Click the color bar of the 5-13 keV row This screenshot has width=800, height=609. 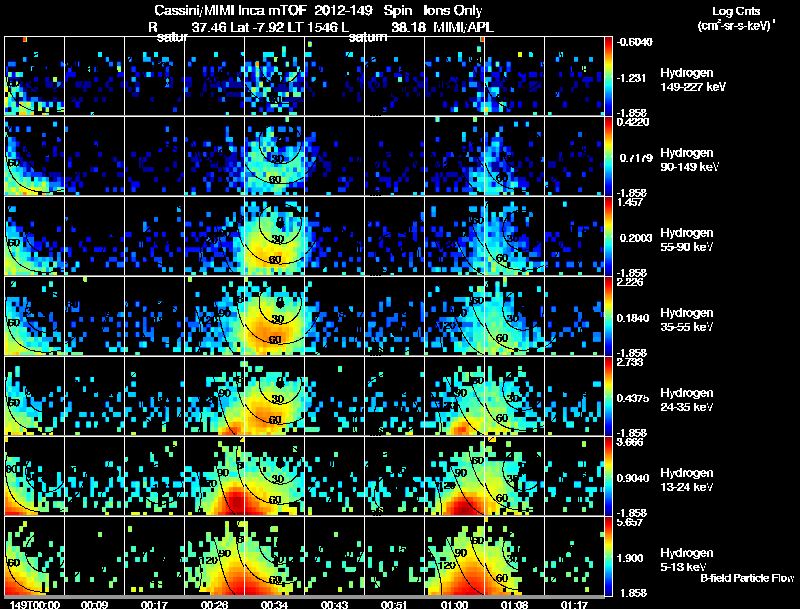coord(608,556)
